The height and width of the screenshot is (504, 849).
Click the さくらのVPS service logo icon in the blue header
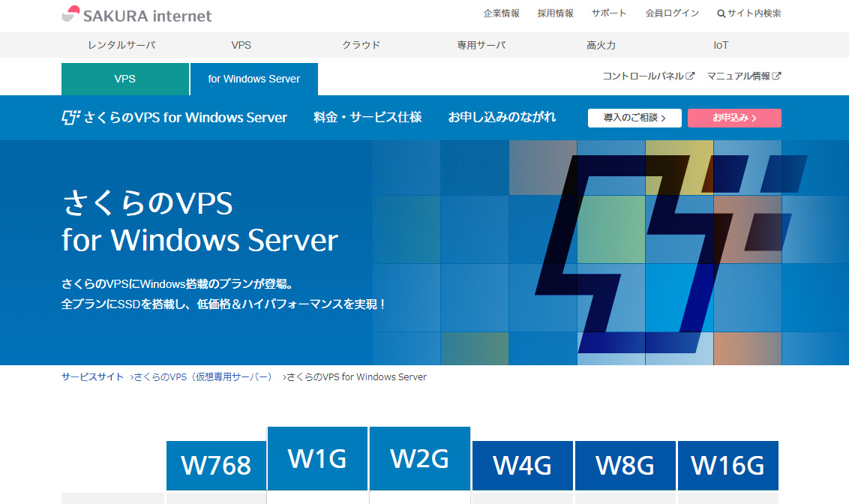[71, 116]
